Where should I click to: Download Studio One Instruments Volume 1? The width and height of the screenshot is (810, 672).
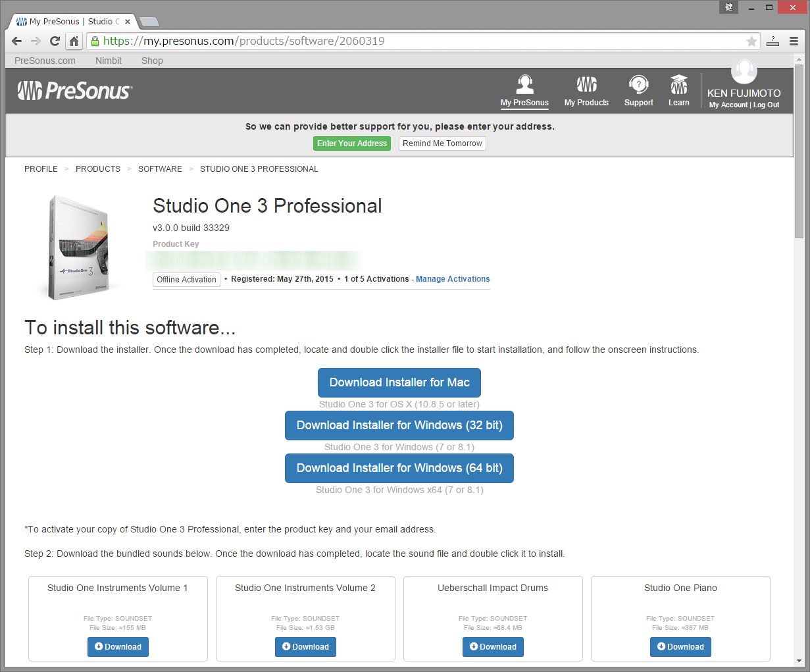118,647
